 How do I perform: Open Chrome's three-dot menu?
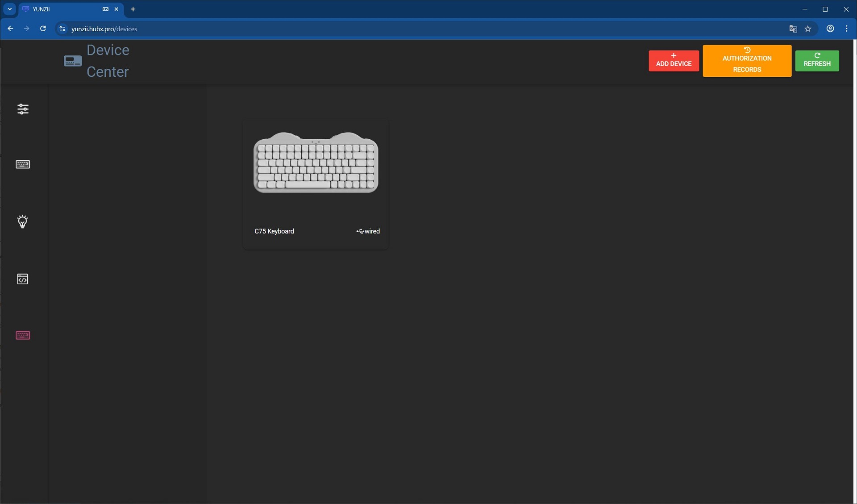[846, 29]
